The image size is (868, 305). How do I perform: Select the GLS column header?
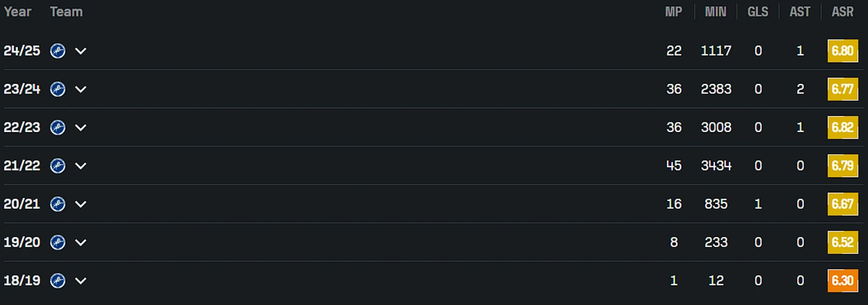(758, 12)
